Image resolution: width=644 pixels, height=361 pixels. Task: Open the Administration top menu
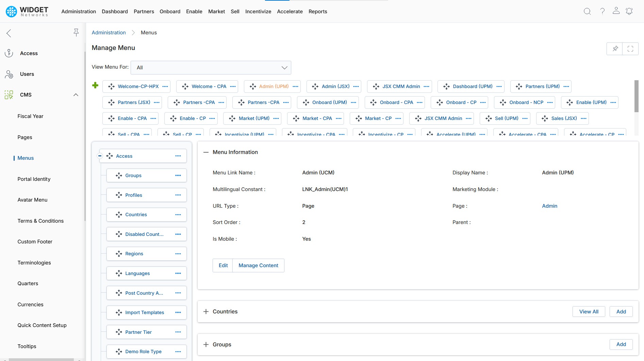click(79, 12)
